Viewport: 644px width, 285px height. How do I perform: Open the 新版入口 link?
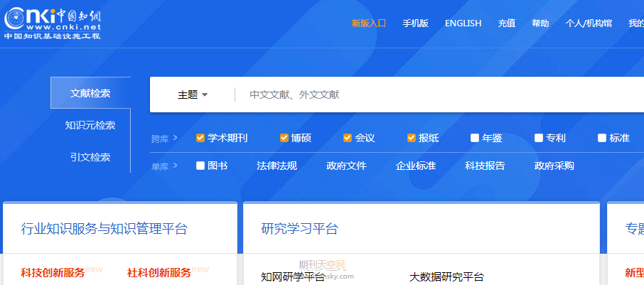point(368,23)
